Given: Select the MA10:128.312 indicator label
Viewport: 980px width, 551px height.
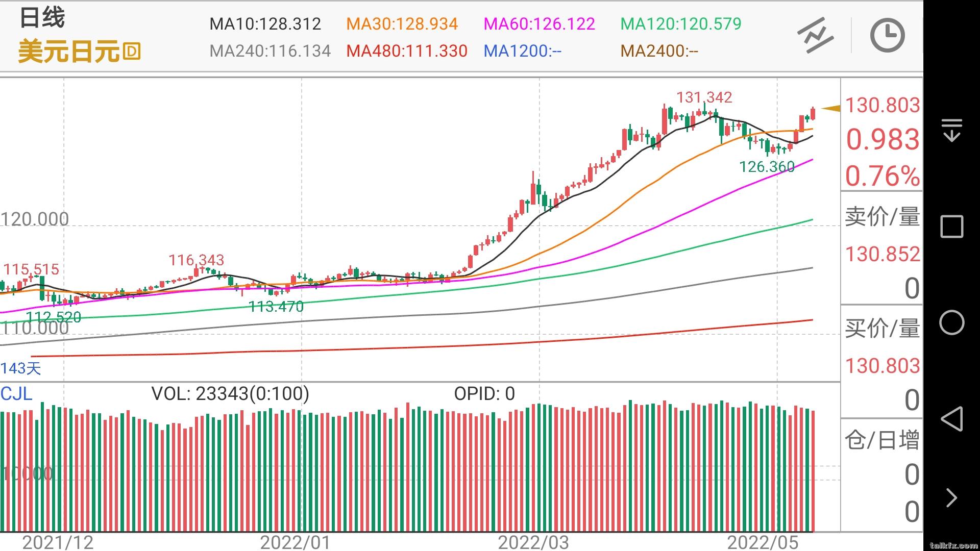Looking at the screenshot, I should [265, 24].
